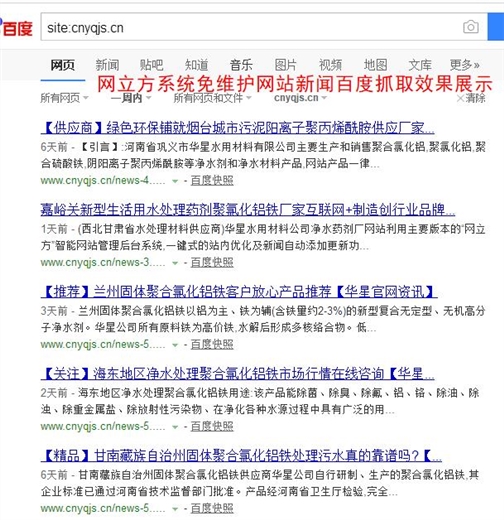Click the URL www.cnyqjs.cn/news-4
The height and width of the screenshot is (520, 504).
[x=103, y=181]
